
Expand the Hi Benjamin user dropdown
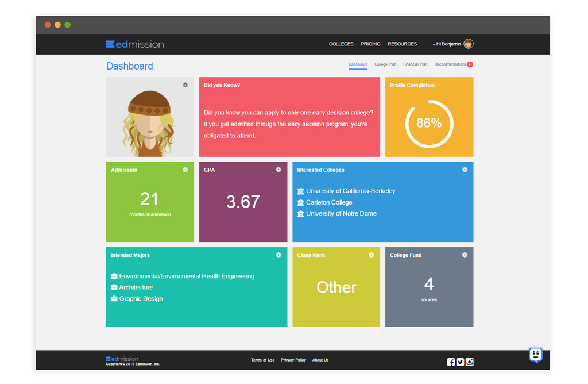click(447, 44)
